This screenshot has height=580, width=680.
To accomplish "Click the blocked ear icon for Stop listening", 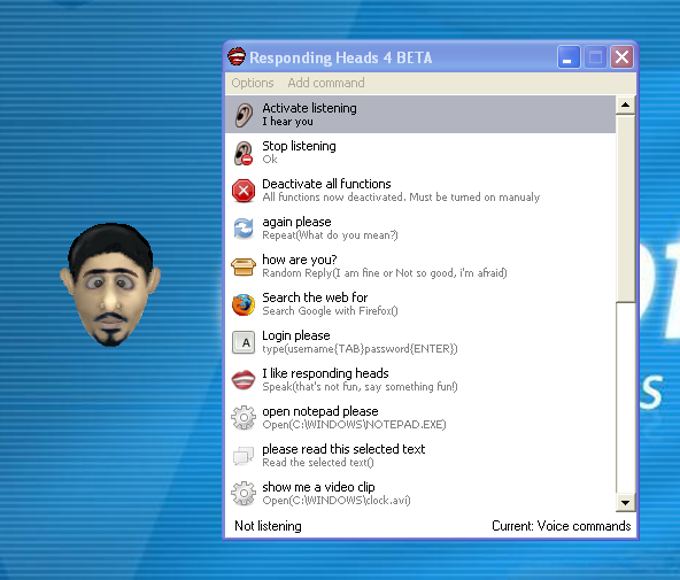I will [243, 153].
